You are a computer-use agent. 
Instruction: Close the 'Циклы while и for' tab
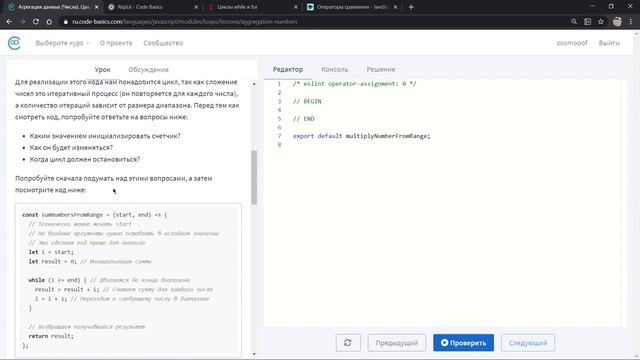click(x=296, y=7)
